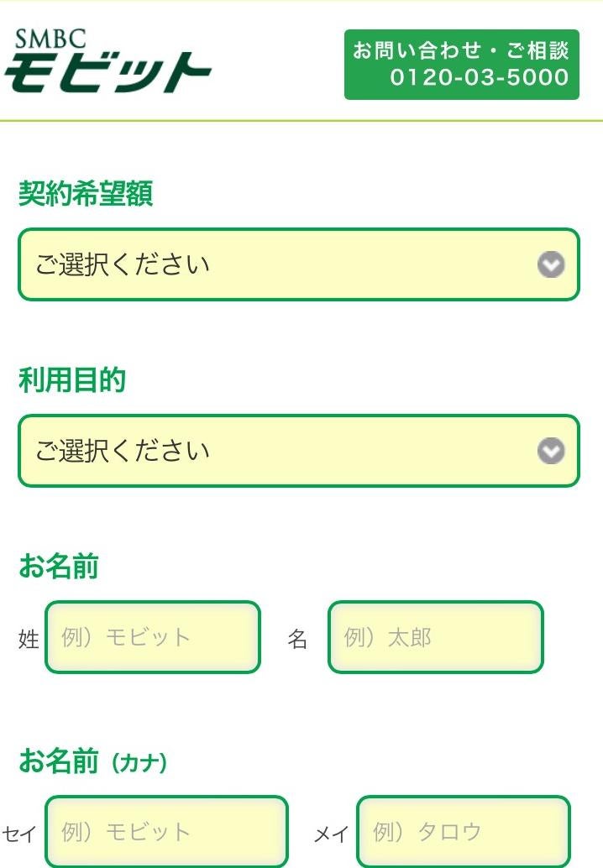Call the 0120-03-5000 phone number
This screenshot has height=868, width=603.
tap(479, 79)
